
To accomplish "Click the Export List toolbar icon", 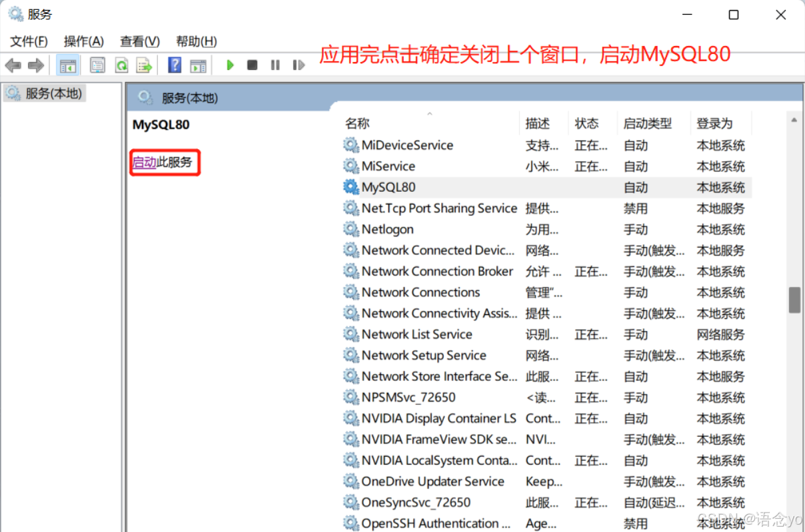I will point(143,65).
